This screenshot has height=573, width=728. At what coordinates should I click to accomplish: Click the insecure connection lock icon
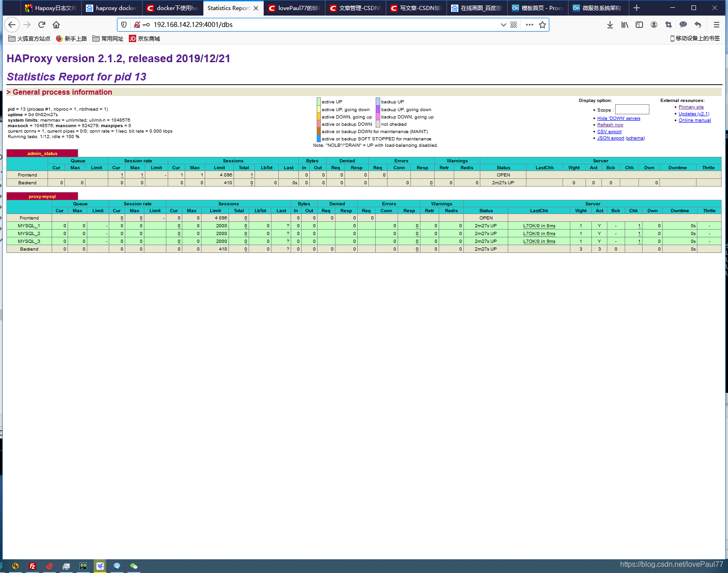(137, 25)
